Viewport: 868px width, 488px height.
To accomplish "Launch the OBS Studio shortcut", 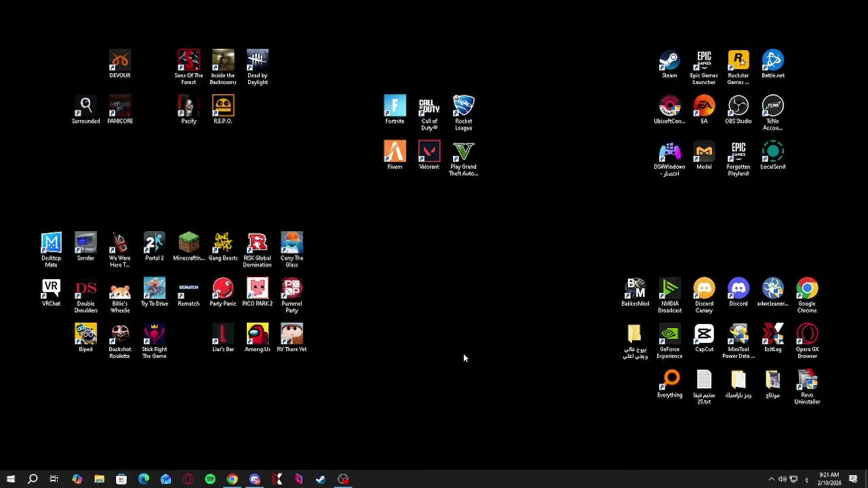I will 738,110.
